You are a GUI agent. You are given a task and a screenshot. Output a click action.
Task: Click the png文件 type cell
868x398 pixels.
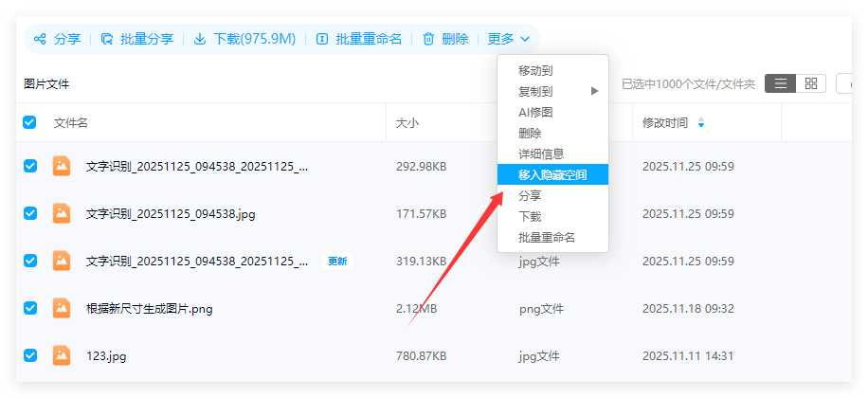click(541, 308)
